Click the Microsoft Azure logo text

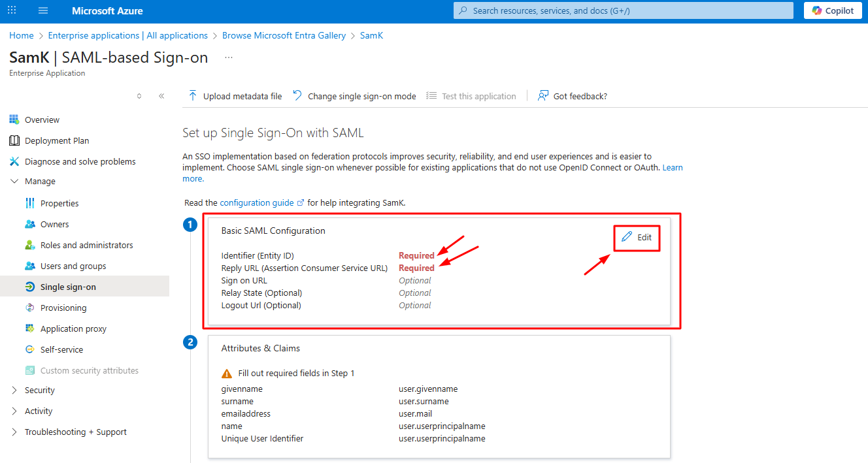(x=107, y=11)
